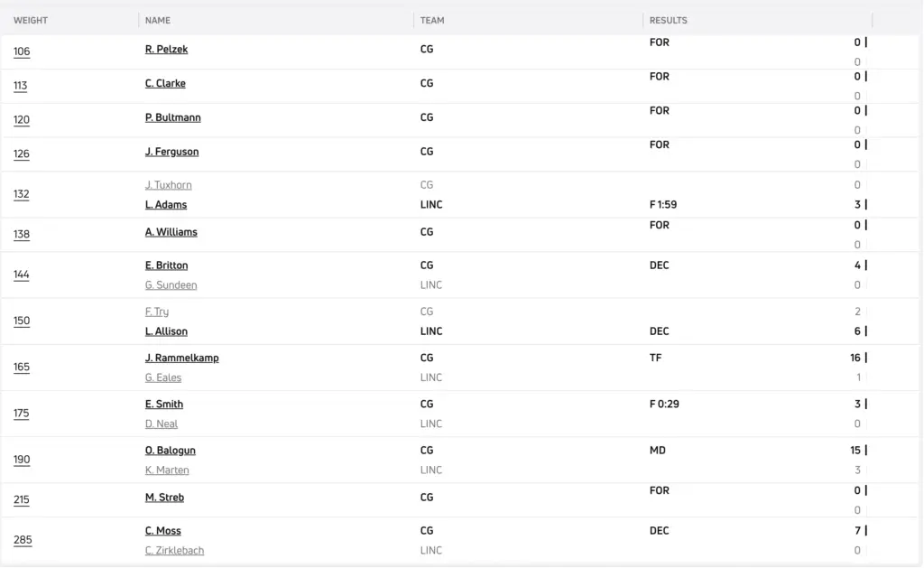Viewport: 924px width, 568px height.
Task: Open O. Balogun's wrestler page
Action: click(170, 451)
